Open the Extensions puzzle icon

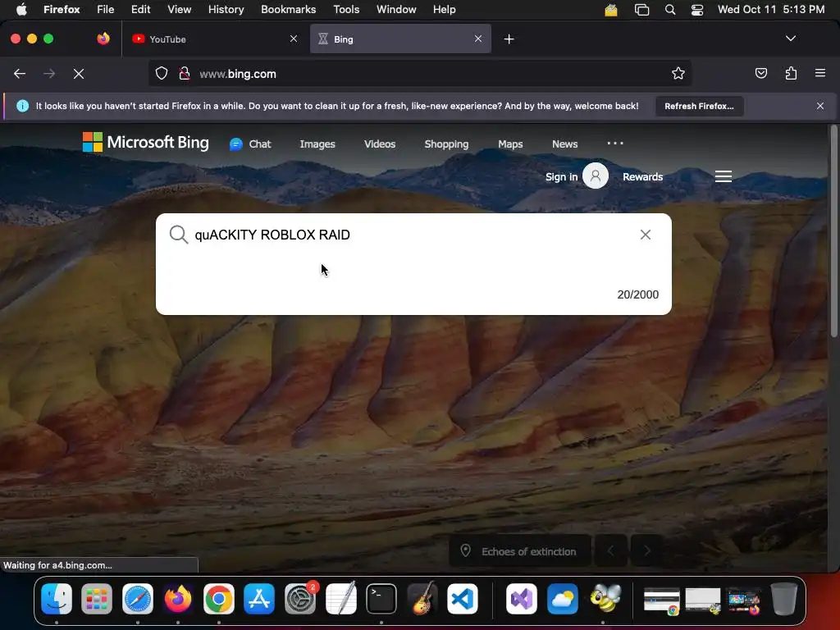791,73
